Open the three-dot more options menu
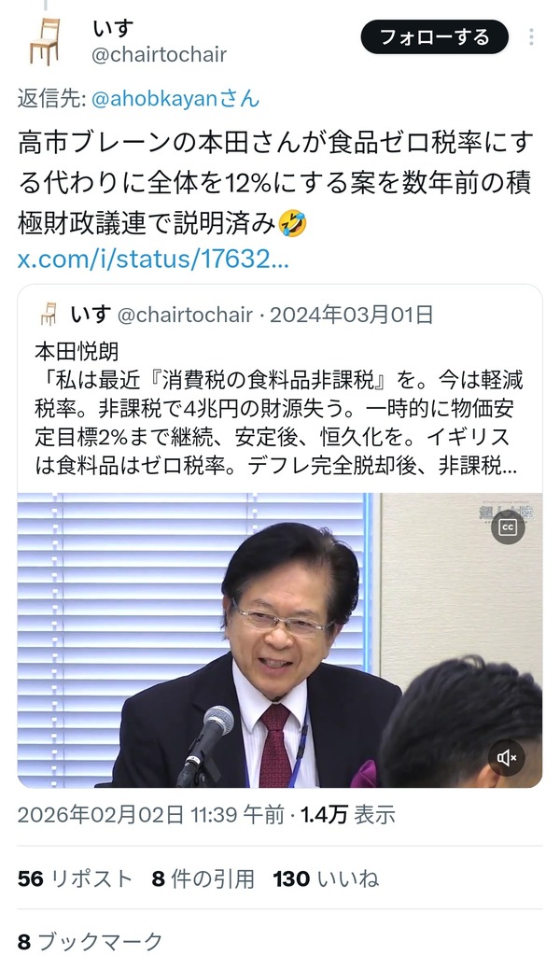Image resolution: width=560 pixels, height=969 pixels. pyautogui.click(x=531, y=37)
